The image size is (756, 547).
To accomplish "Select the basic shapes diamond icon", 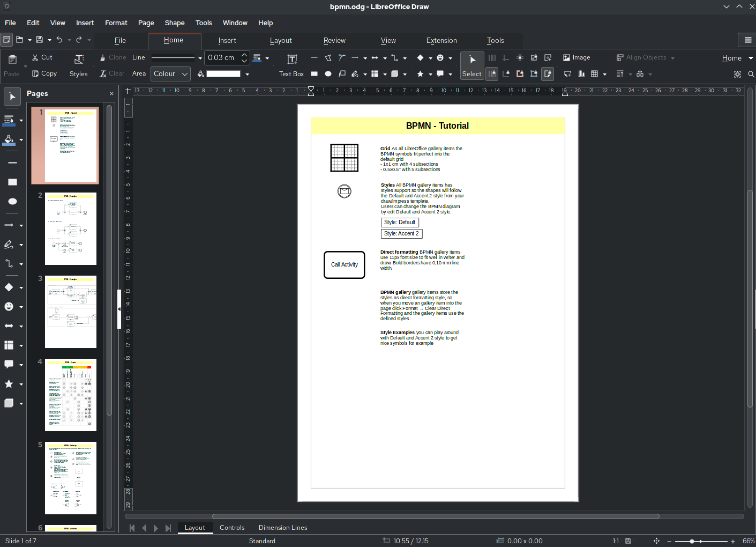I will coord(421,57).
